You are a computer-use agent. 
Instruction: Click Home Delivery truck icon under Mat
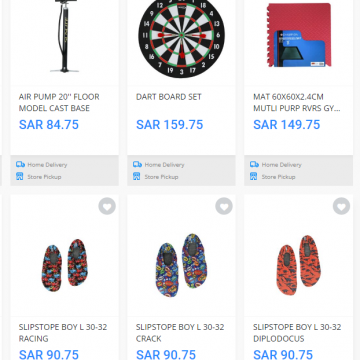(254, 164)
